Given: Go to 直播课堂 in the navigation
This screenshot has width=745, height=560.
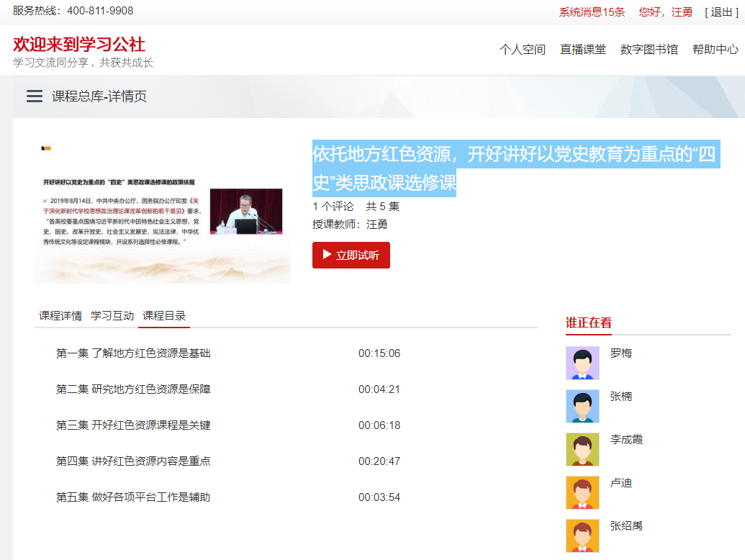Looking at the screenshot, I should point(583,50).
